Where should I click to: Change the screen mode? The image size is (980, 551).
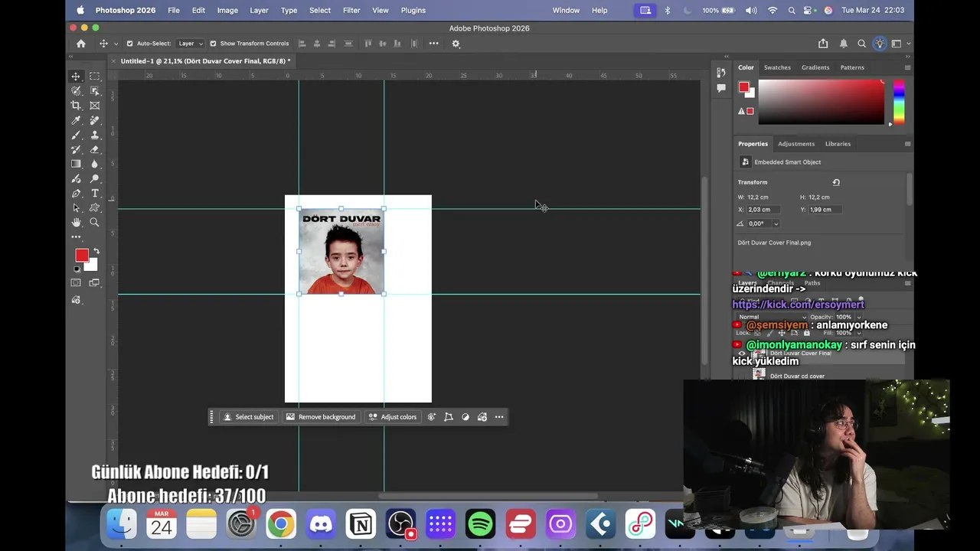tap(95, 283)
